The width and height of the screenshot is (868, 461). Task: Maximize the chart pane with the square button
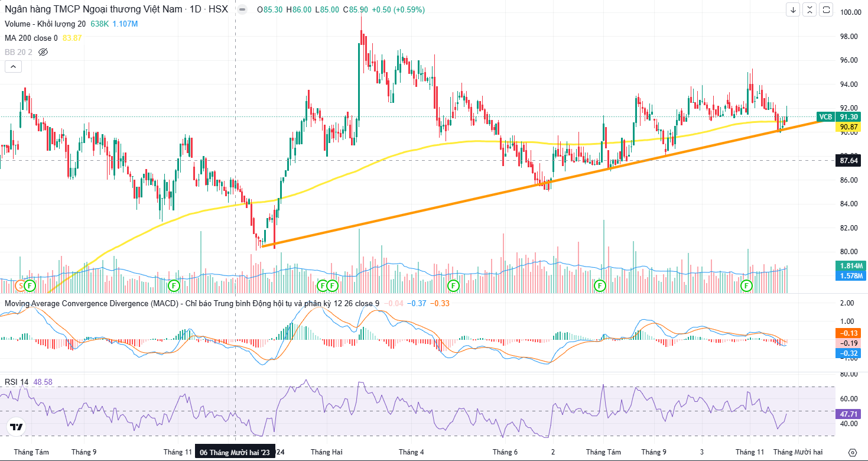(x=826, y=9)
